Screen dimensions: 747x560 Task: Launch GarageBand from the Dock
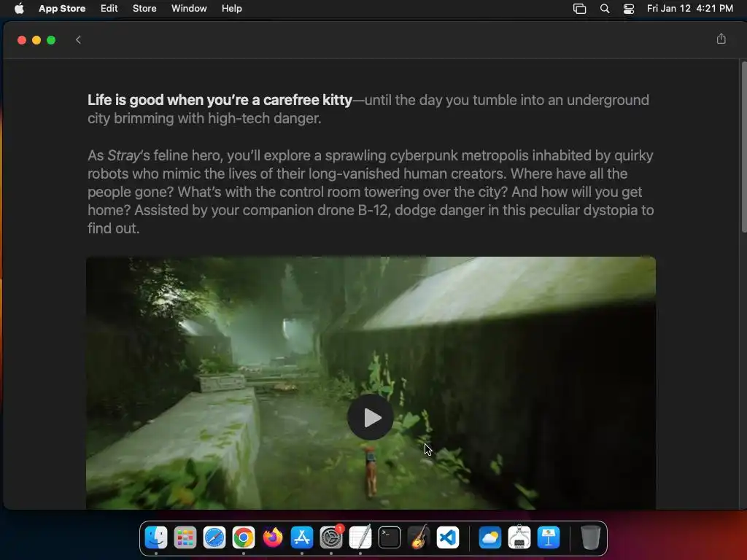pyautogui.click(x=419, y=537)
